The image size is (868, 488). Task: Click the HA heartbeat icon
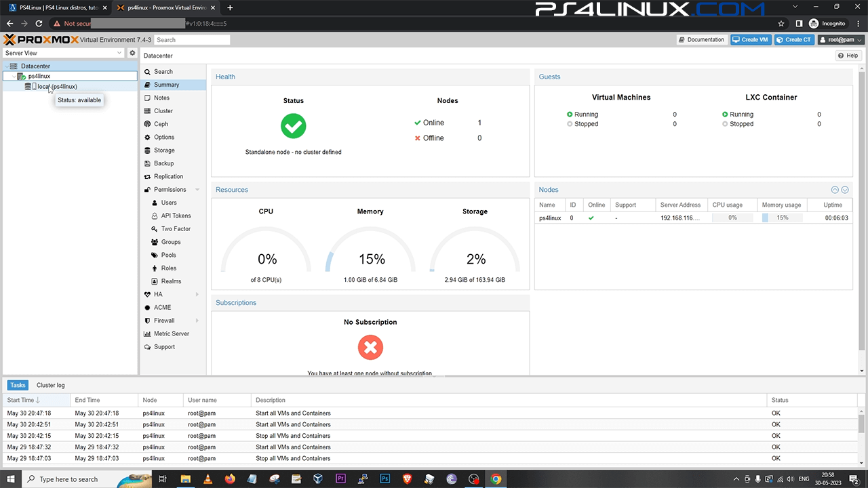[x=147, y=294]
